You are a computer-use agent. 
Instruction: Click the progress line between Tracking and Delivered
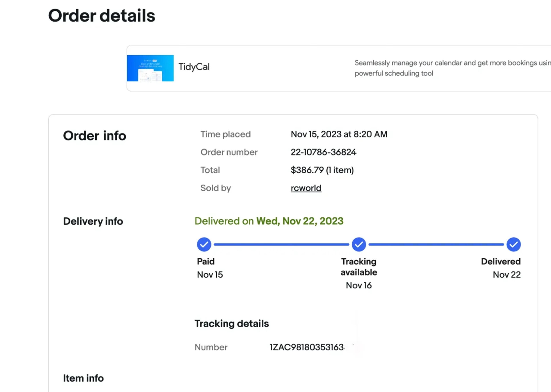pos(436,245)
